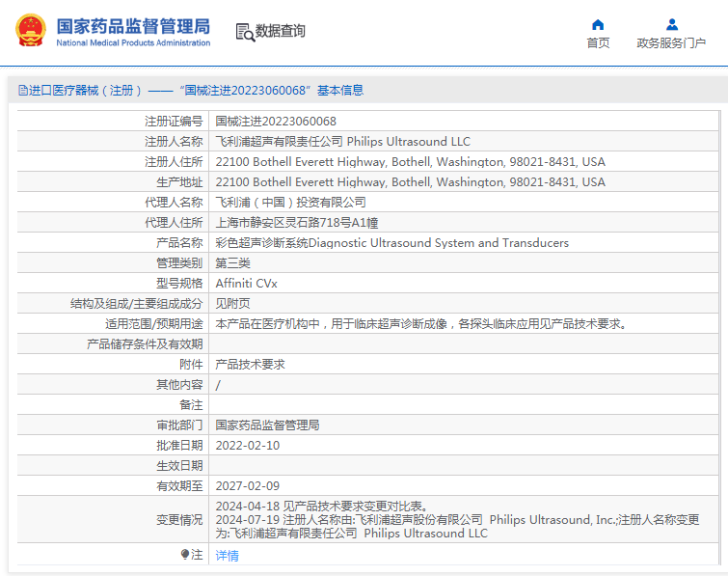The width and height of the screenshot is (728, 576).
Task: Click the 产品名称 row label
Action: 179,243
